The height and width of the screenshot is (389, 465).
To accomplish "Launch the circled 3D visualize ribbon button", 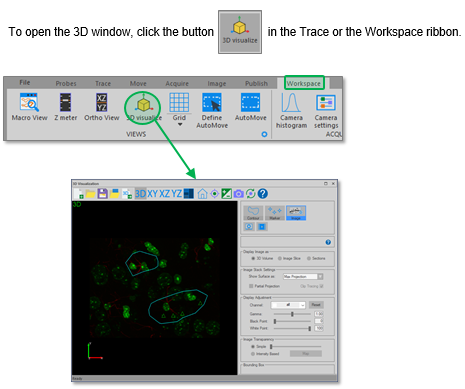I will [144, 108].
